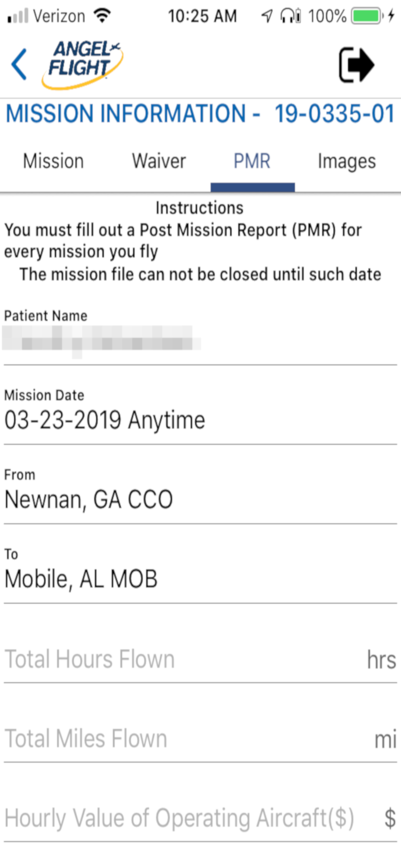The width and height of the screenshot is (401, 868).
Task: Tap the From field Newnan, GA CCO
Action: coord(89,500)
